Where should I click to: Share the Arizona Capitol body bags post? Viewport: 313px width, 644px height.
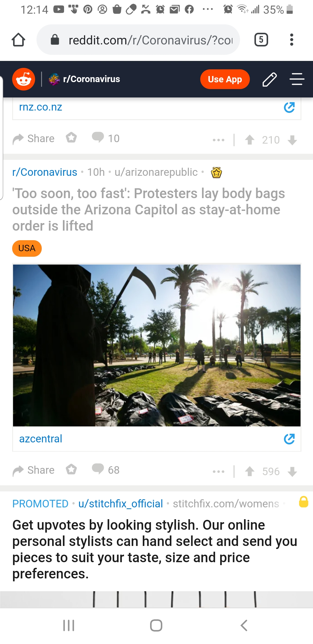tap(33, 470)
